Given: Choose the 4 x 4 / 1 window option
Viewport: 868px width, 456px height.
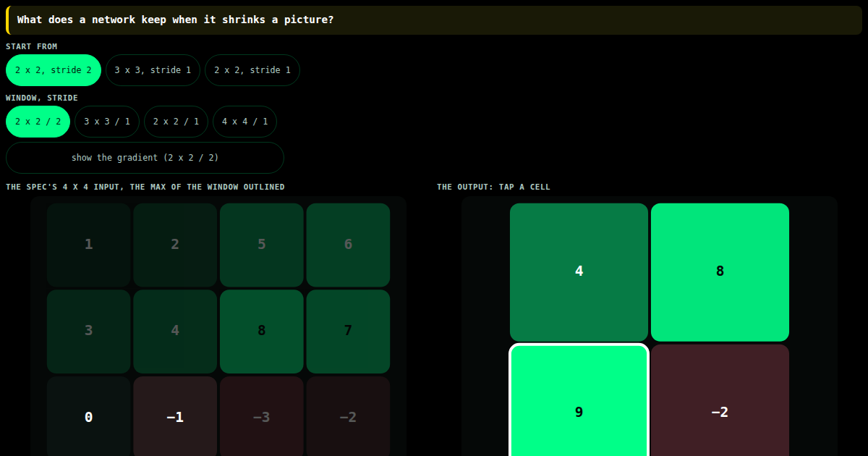Looking at the screenshot, I should click(x=244, y=122).
